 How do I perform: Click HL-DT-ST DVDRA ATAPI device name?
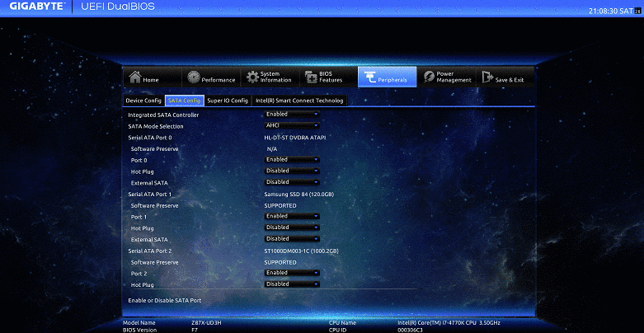[295, 138]
